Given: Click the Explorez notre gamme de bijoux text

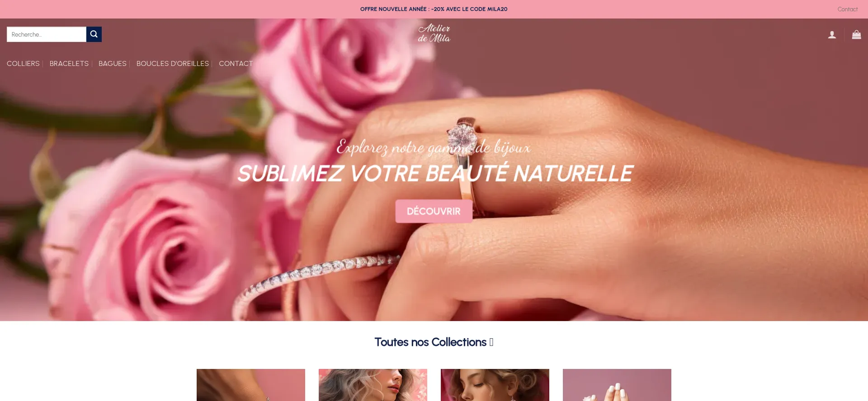Looking at the screenshot, I should pos(434,147).
